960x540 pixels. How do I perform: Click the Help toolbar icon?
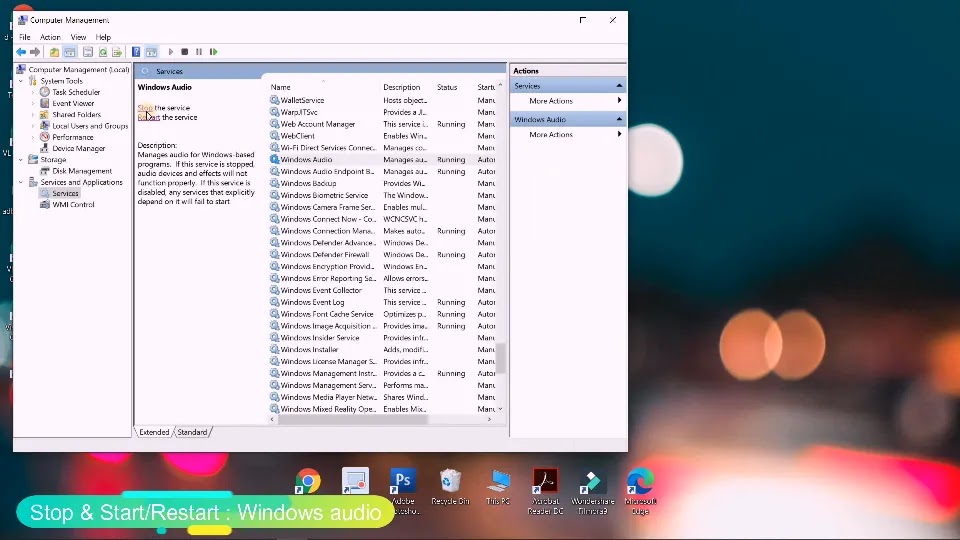click(x=136, y=52)
